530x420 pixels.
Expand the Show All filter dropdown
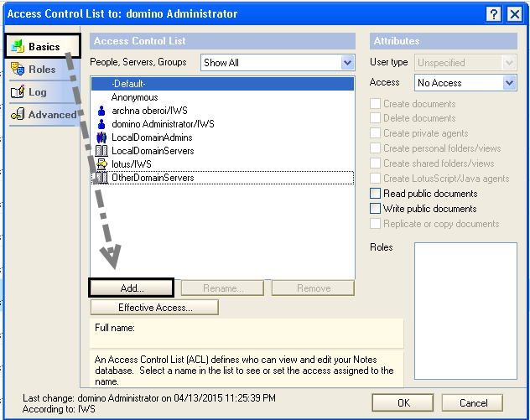(347, 63)
